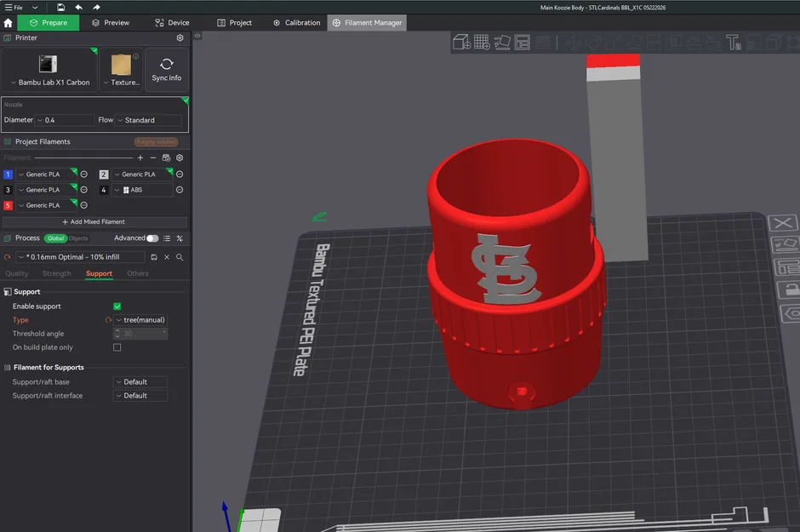Open the 0.16mm Optimal process preset dropdown
Screen dimensions: 800x532
[x=80, y=257]
